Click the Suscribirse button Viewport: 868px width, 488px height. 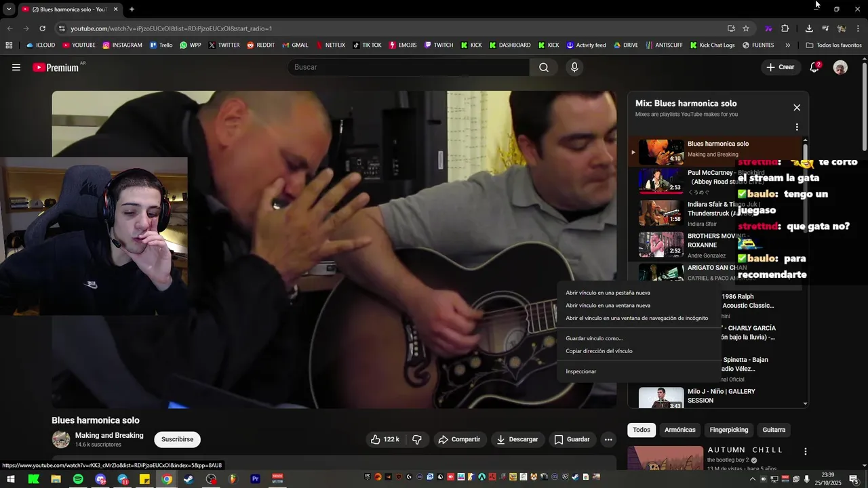[177, 439]
